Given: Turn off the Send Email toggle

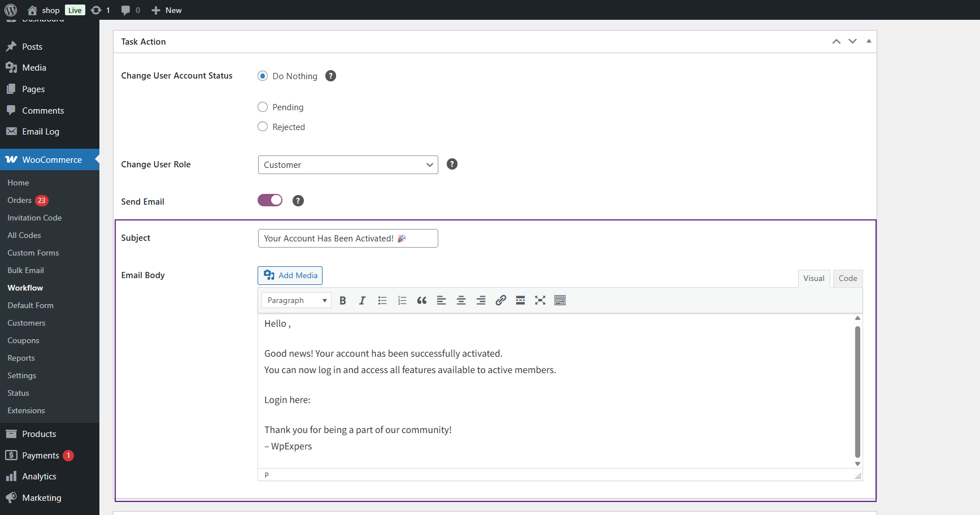Looking at the screenshot, I should click(270, 201).
